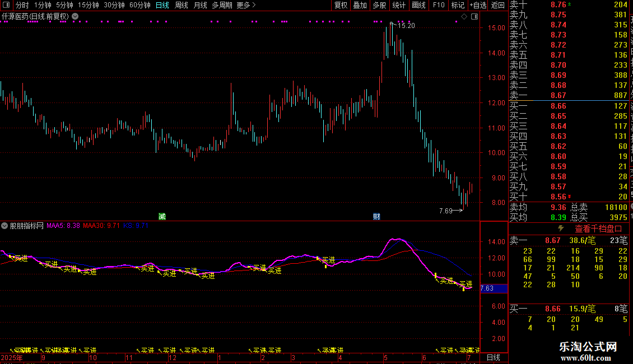The width and height of the screenshot is (633, 364).
Task: Expand dropdown next to 仟源医药 title
Action: [x=75, y=17]
